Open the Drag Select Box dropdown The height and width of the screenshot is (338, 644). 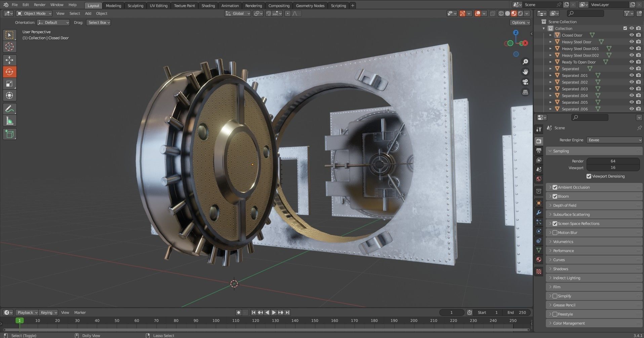(x=99, y=22)
